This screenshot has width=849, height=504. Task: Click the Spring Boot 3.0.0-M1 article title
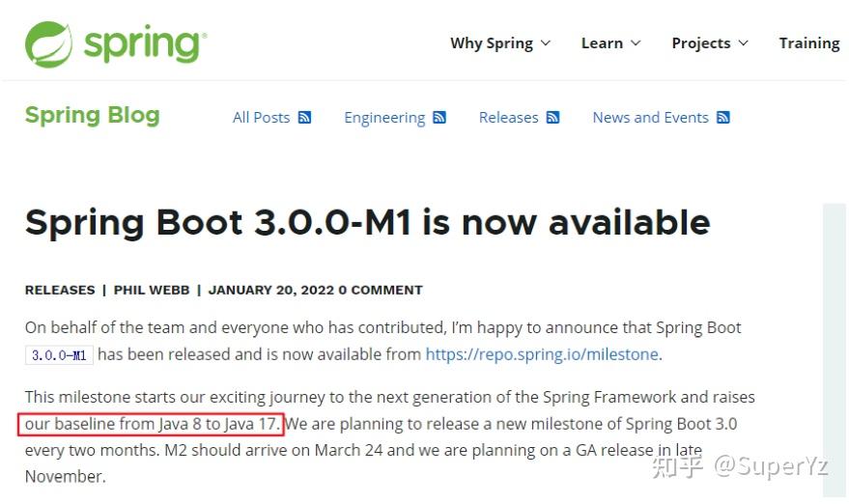(x=367, y=223)
